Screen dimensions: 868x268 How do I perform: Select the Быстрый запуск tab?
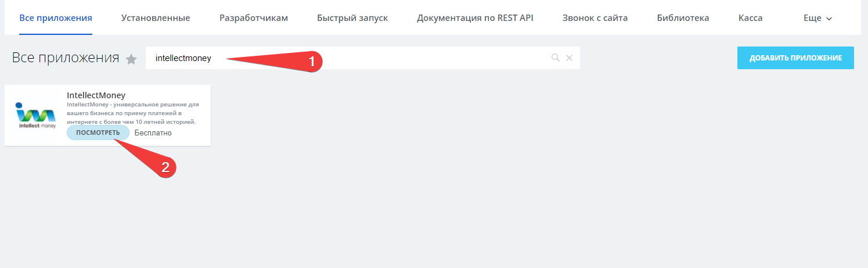(x=352, y=18)
